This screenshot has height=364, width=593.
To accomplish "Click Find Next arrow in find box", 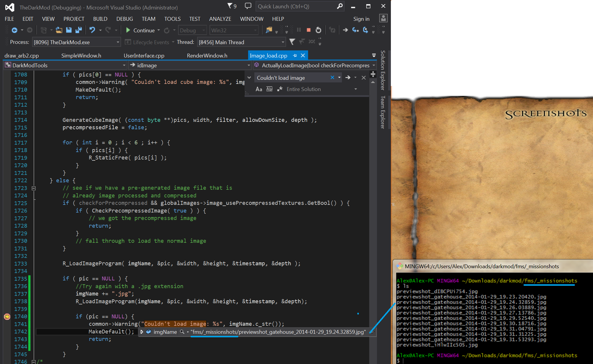I will (x=348, y=77).
